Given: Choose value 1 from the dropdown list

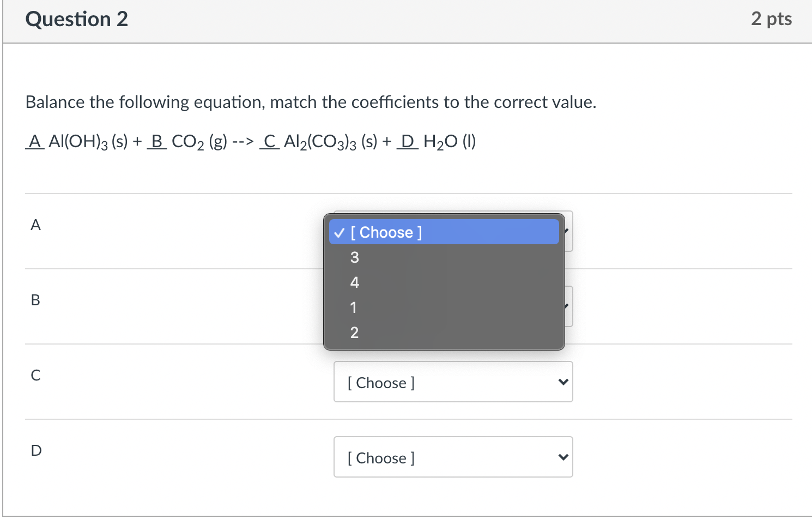Looking at the screenshot, I should (444, 307).
